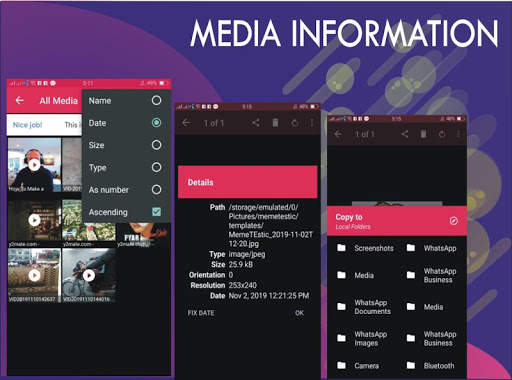Go back from the All Media screen

(x=20, y=100)
